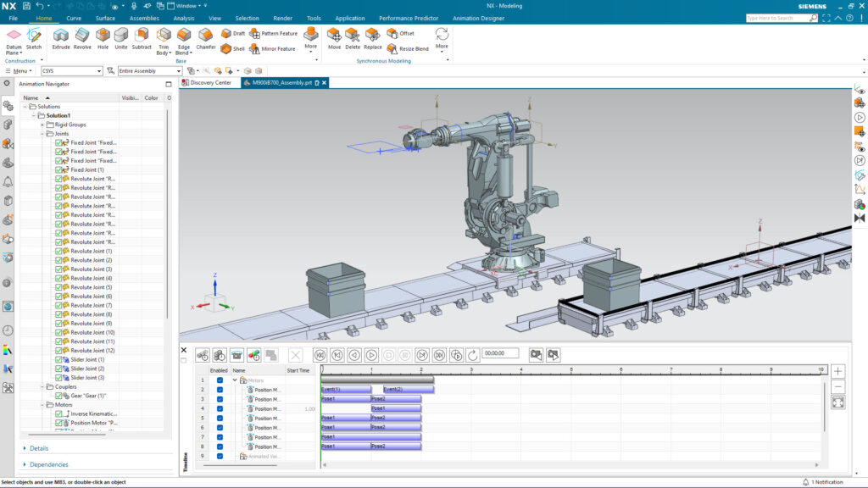
Task: Disable the timeline row 3 Enabled checkbox
Action: coord(220,399)
